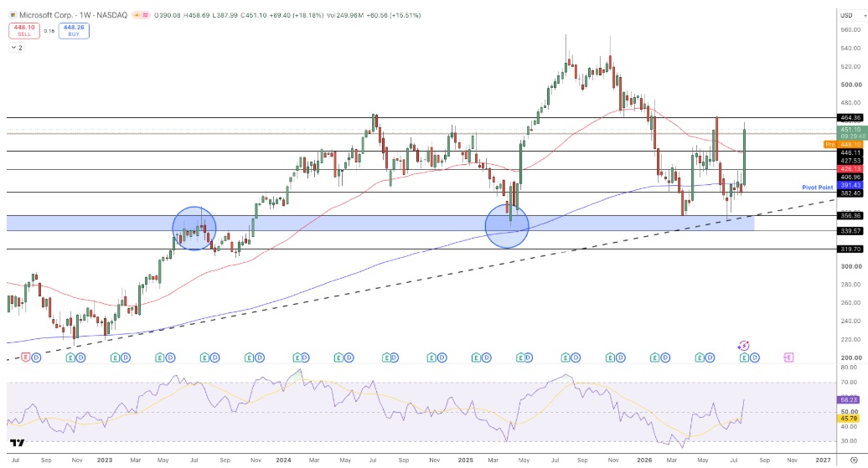The width and height of the screenshot is (868, 468).
Task: Select the 339.57 price level label
Action: (850, 231)
